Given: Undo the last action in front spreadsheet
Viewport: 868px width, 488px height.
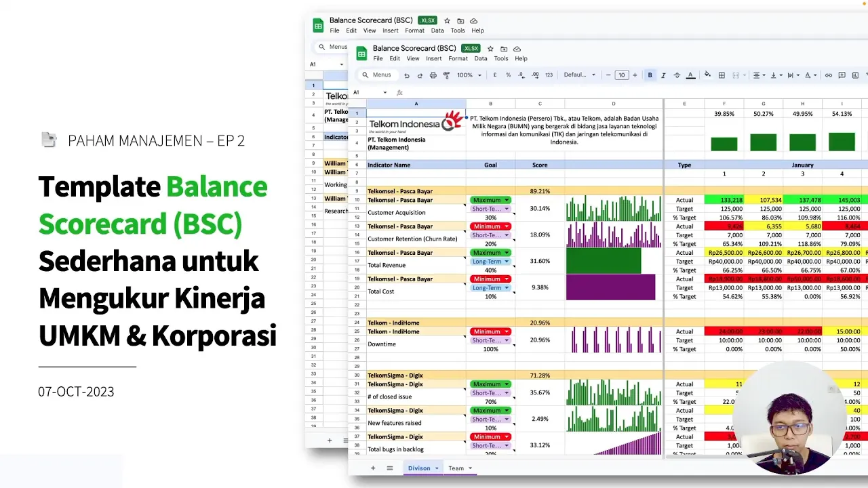Looking at the screenshot, I should coord(407,75).
